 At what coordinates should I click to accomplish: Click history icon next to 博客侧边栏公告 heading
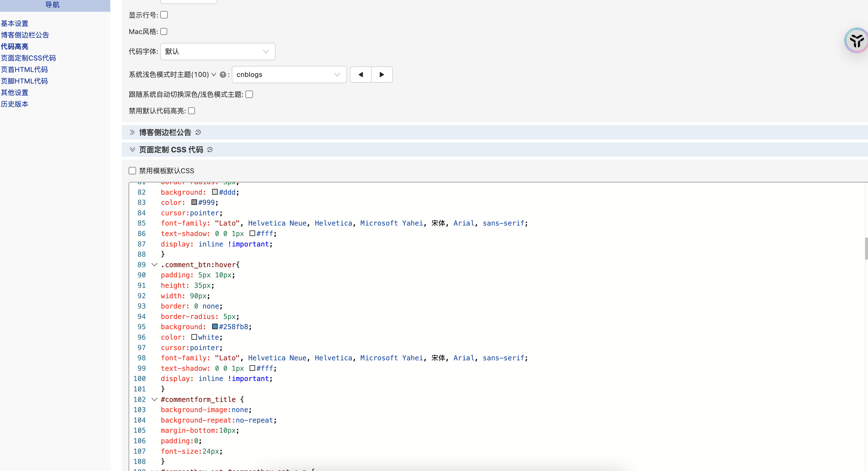pos(198,132)
